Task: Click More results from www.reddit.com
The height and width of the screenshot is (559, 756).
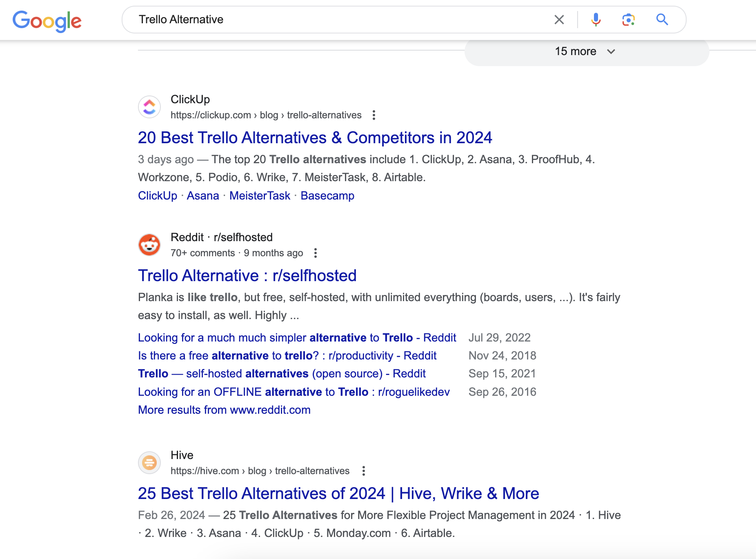Action: point(224,410)
